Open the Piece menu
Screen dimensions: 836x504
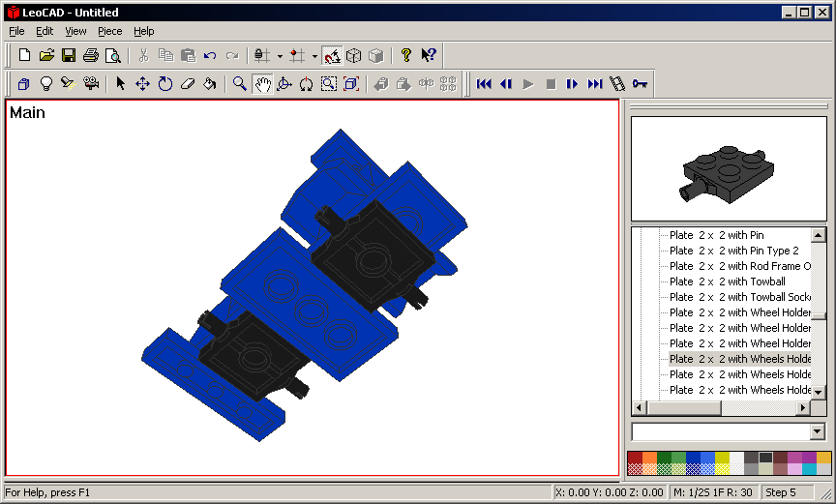tap(109, 31)
